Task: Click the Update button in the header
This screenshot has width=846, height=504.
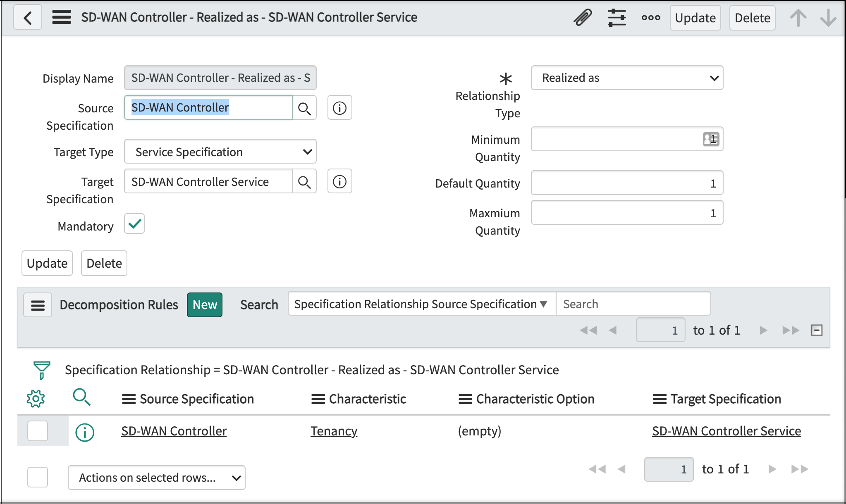Action: click(695, 18)
